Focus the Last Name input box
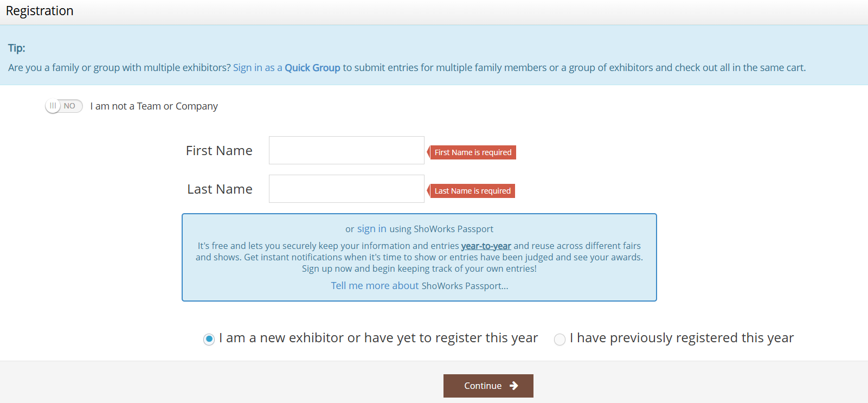This screenshot has width=868, height=403. (x=346, y=189)
